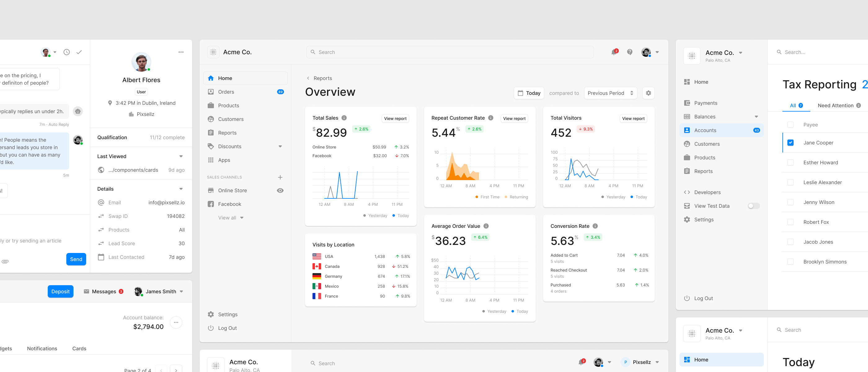Switch to the Cards tab

[x=79, y=348]
